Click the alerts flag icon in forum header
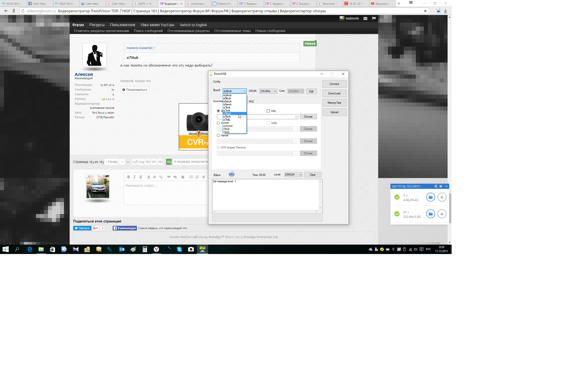The image size is (588, 389). (374, 18)
